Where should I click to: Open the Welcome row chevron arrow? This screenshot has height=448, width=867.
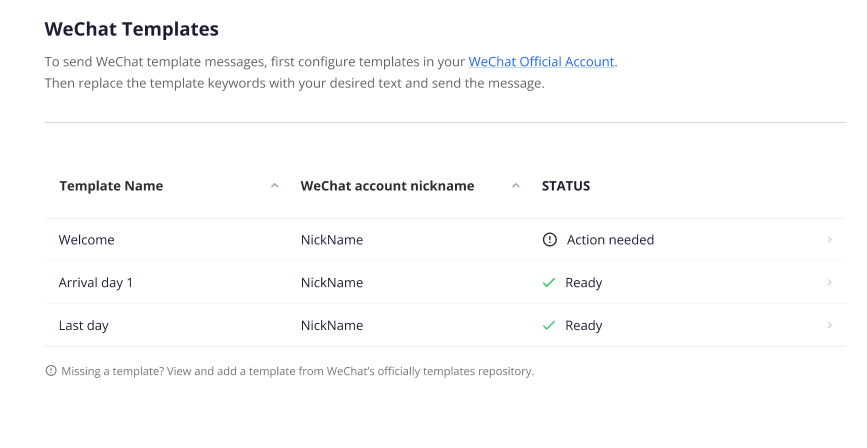pos(829,239)
